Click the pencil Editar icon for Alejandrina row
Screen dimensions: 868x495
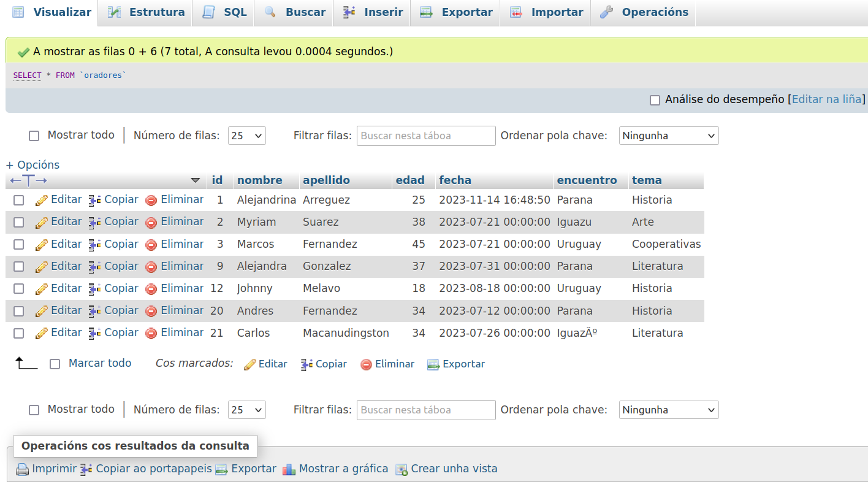point(42,200)
